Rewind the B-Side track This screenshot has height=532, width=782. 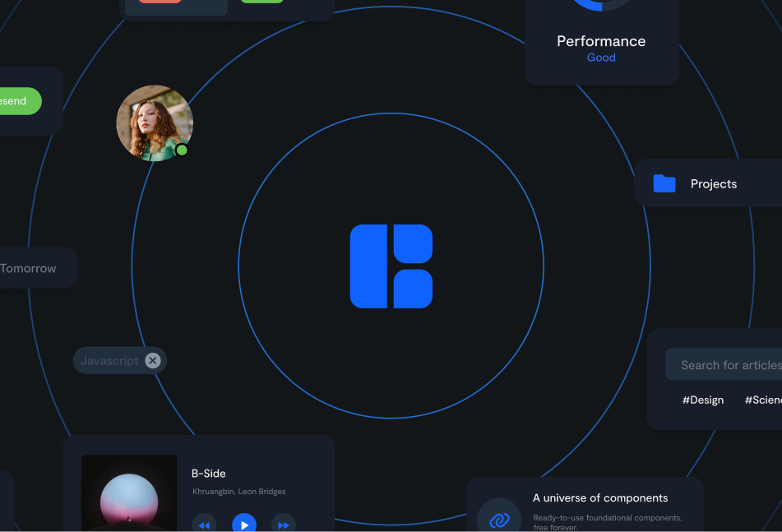point(205,524)
